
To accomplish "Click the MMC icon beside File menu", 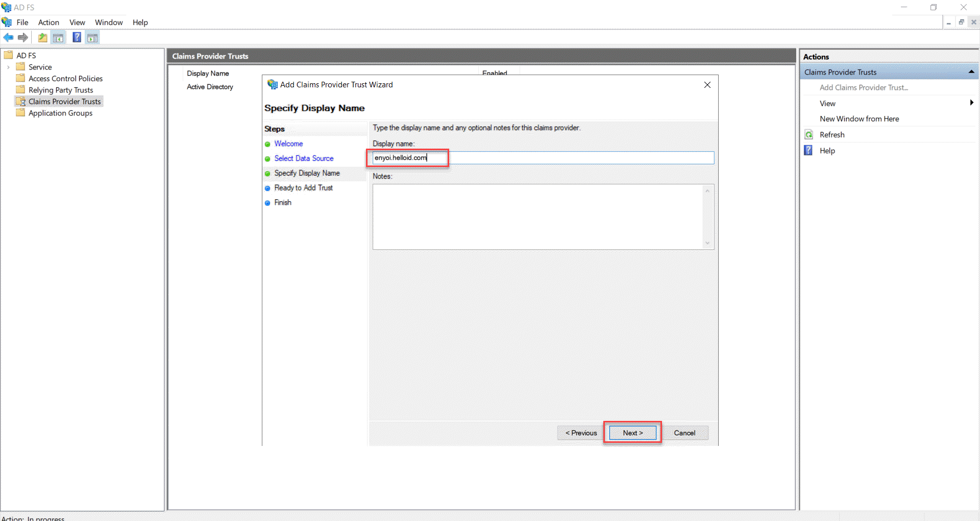I will (7, 22).
